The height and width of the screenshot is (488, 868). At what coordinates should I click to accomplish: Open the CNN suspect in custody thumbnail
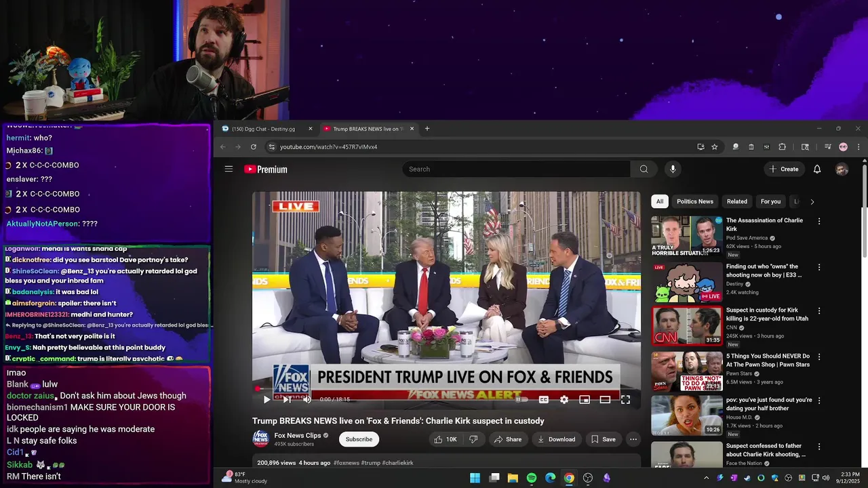point(686,326)
